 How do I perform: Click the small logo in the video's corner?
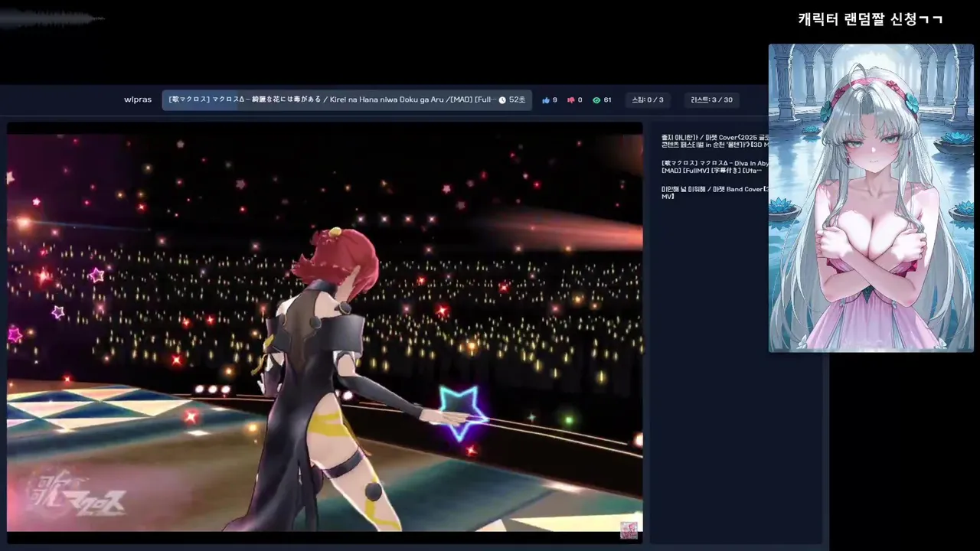(629, 530)
